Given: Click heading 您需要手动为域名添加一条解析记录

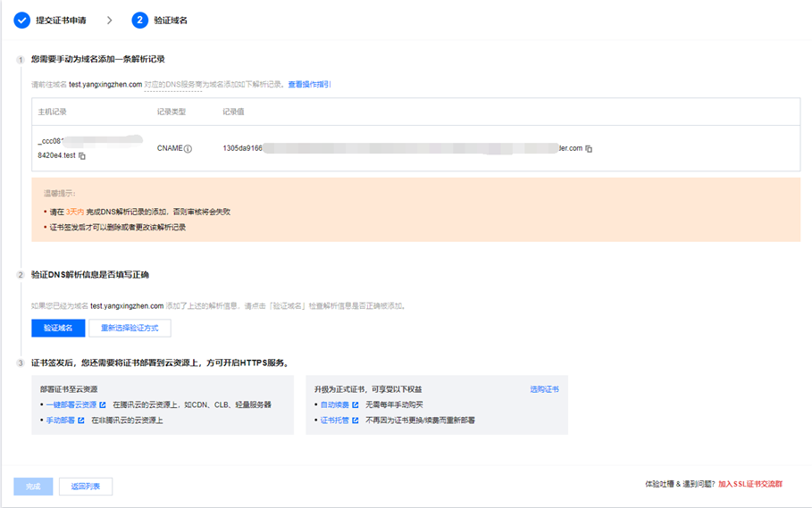Looking at the screenshot, I should [x=98, y=59].
